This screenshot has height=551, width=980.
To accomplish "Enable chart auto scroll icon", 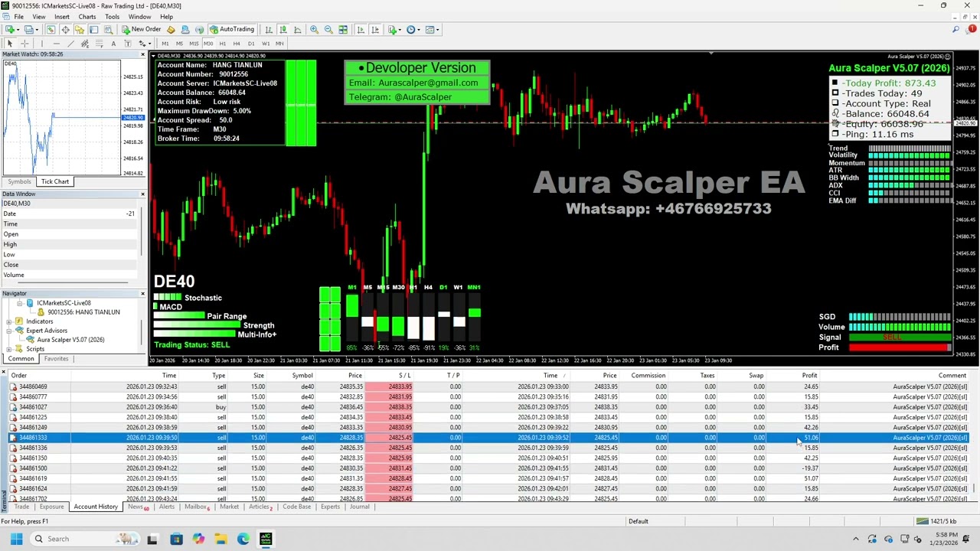I will [x=361, y=29].
